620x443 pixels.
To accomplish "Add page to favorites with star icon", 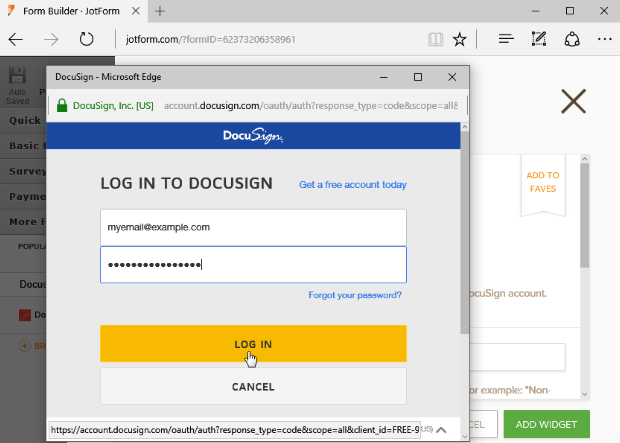I will (459, 39).
